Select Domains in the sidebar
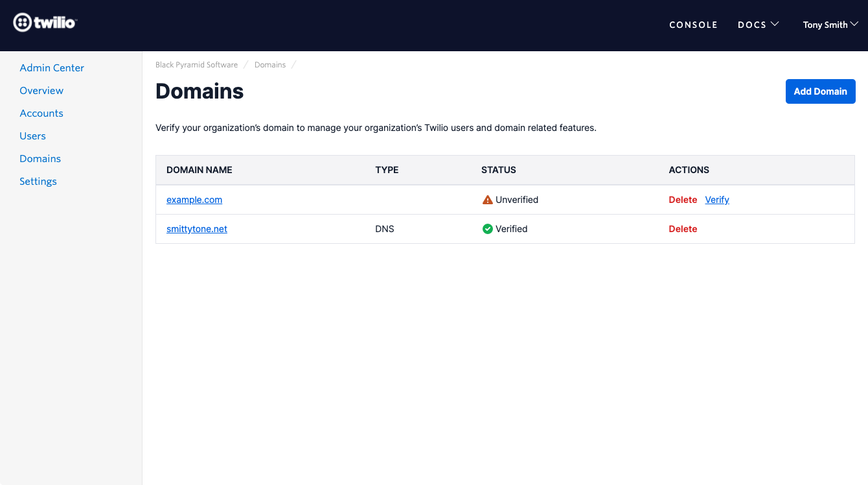Viewport: 868px width, 485px height. [x=40, y=159]
